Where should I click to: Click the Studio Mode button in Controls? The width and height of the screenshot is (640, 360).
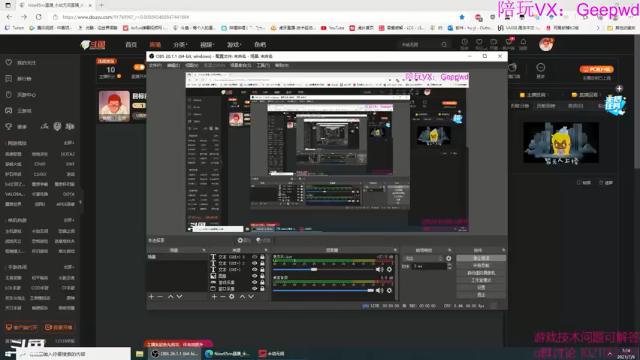(481, 280)
